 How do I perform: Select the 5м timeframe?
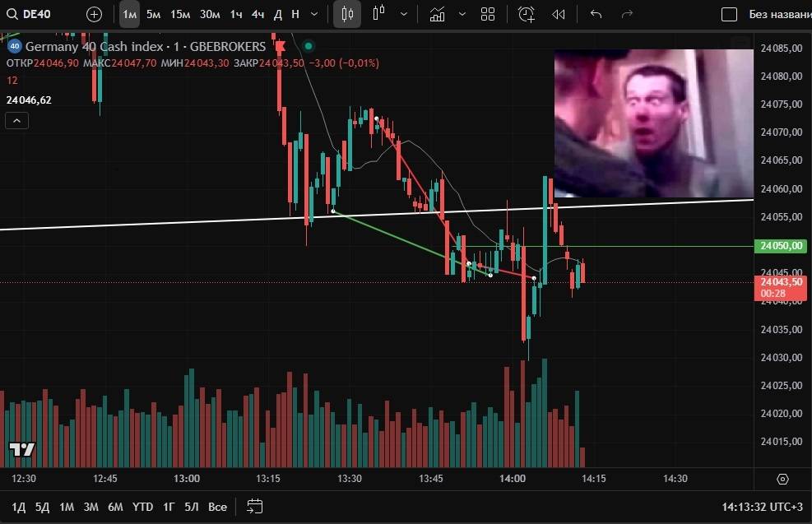(x=153, y=14)
